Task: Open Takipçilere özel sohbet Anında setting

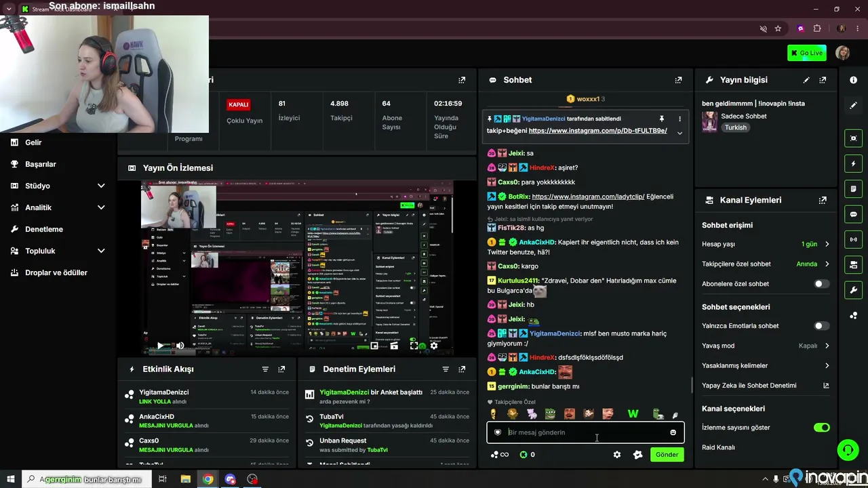Action: 766,264
